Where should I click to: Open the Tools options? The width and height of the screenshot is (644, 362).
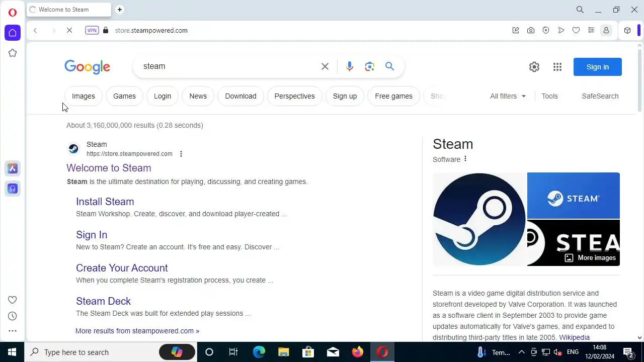pos(549,96)
